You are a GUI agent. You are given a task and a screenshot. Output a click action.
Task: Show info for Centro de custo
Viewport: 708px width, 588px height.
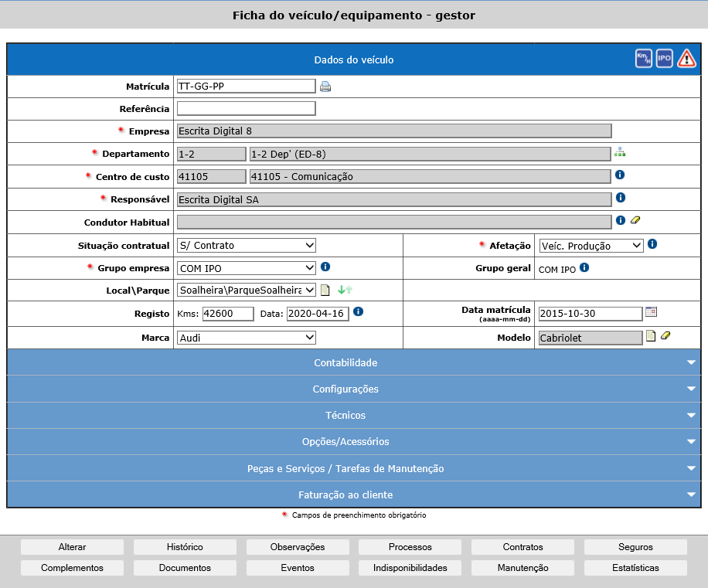620,175
